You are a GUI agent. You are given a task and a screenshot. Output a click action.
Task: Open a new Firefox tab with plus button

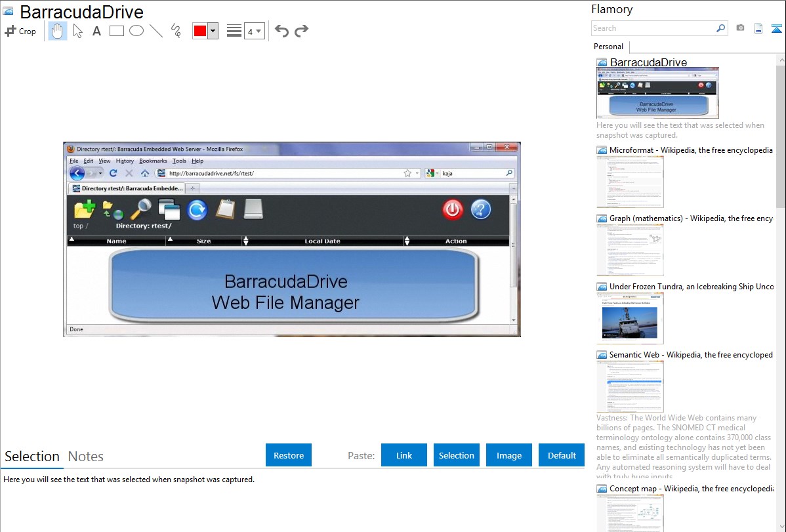pos(192,188)
